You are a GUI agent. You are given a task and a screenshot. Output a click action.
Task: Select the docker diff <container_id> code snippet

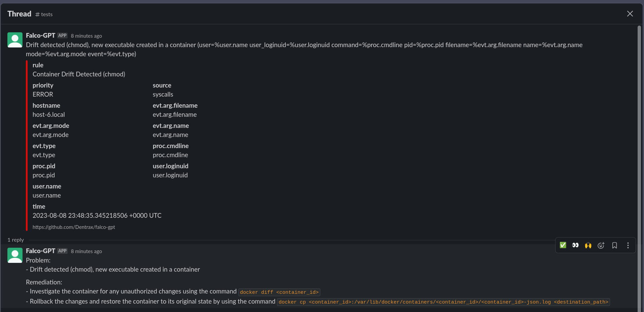point(279,292)
